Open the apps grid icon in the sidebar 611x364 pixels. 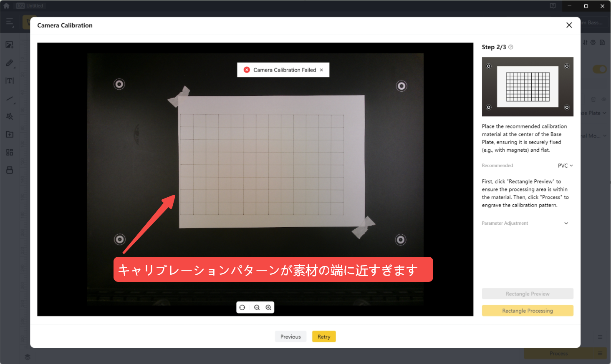click(x=10, y=152)
